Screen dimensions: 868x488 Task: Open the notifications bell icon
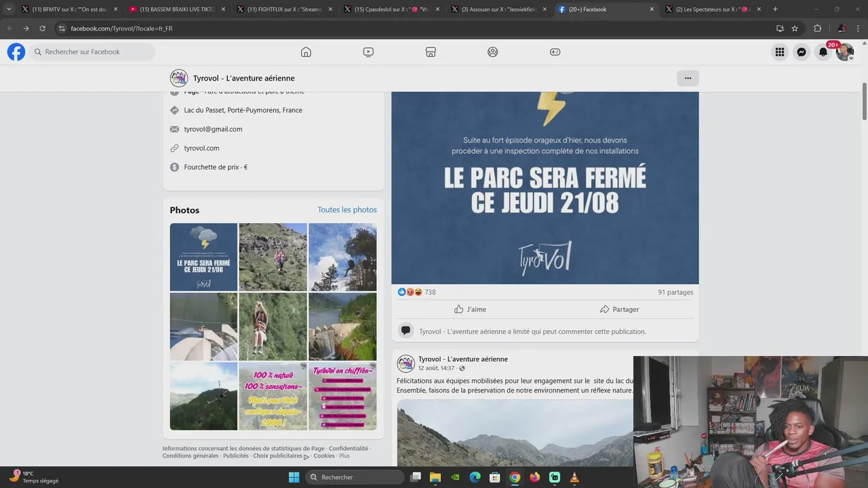(x=823, y=52)
